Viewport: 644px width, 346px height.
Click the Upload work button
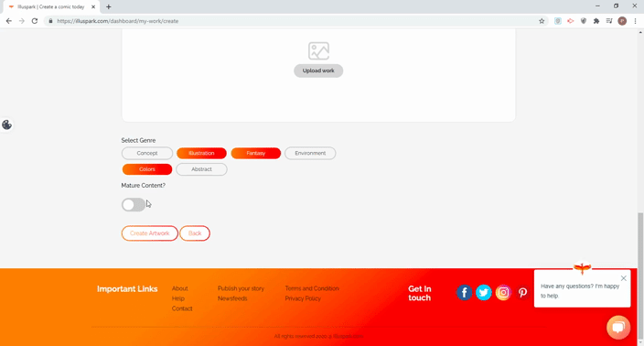pos(318,70)
